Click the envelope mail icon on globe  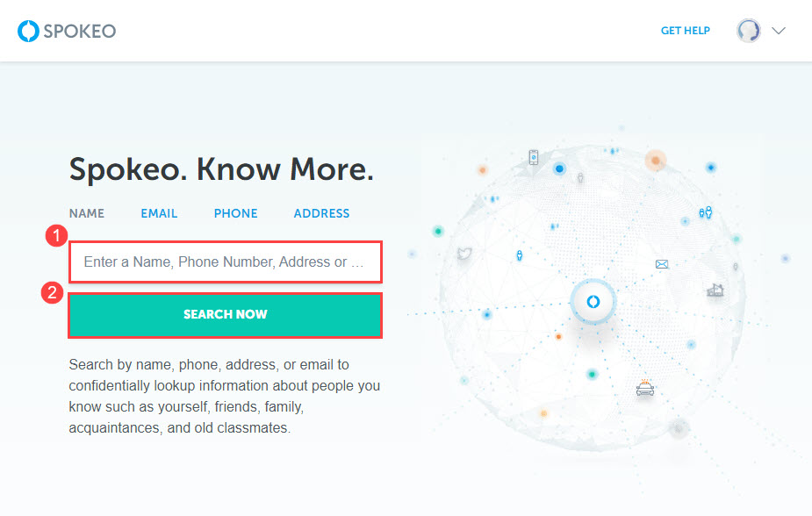click(661, 264)
